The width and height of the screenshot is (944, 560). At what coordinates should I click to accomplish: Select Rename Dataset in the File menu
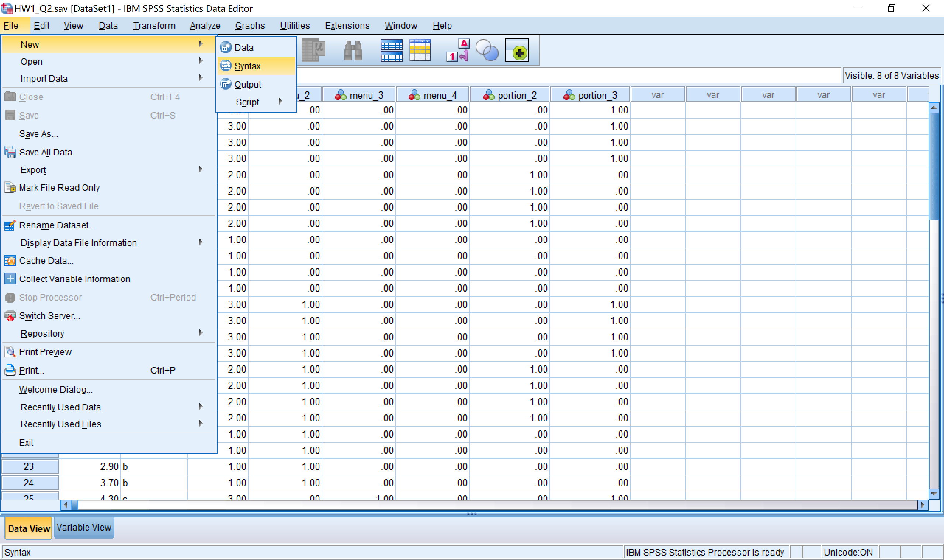click(x=57, y=225)
